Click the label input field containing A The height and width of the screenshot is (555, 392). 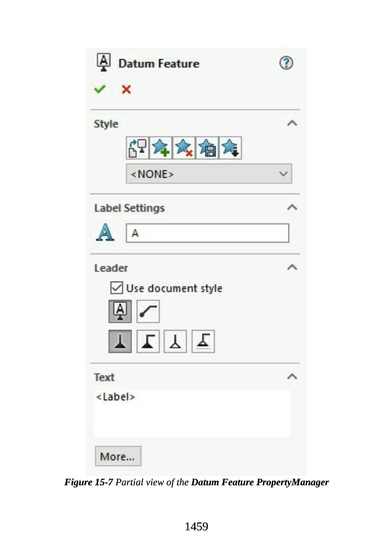tap(207, 233)
